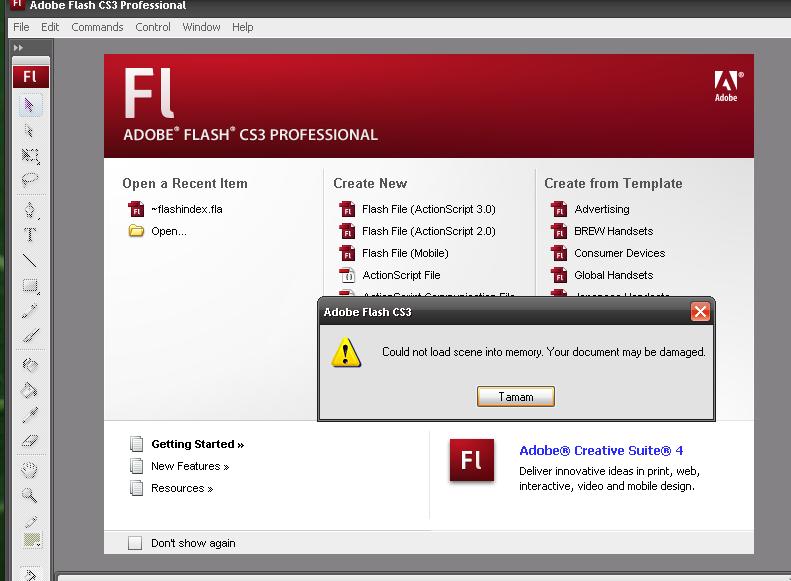This screenshot has width=791, height=581.
Task: Select the Selection (arrow) tool
Action: point(30,105)
